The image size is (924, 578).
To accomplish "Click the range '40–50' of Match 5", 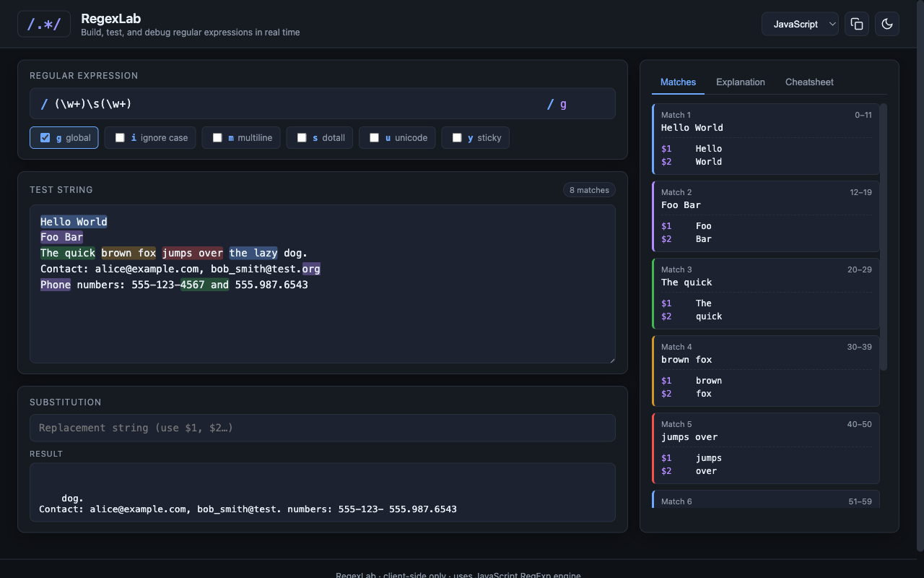I will (x=859, y=424).
